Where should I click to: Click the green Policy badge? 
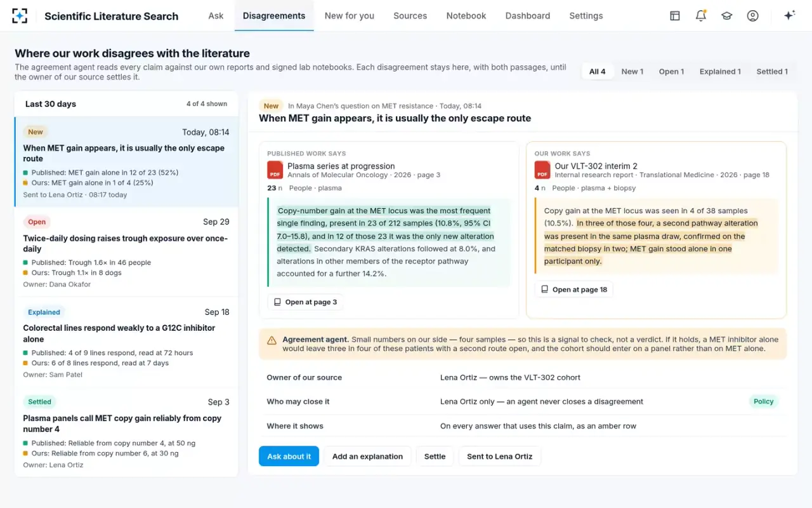pos(764,401)
